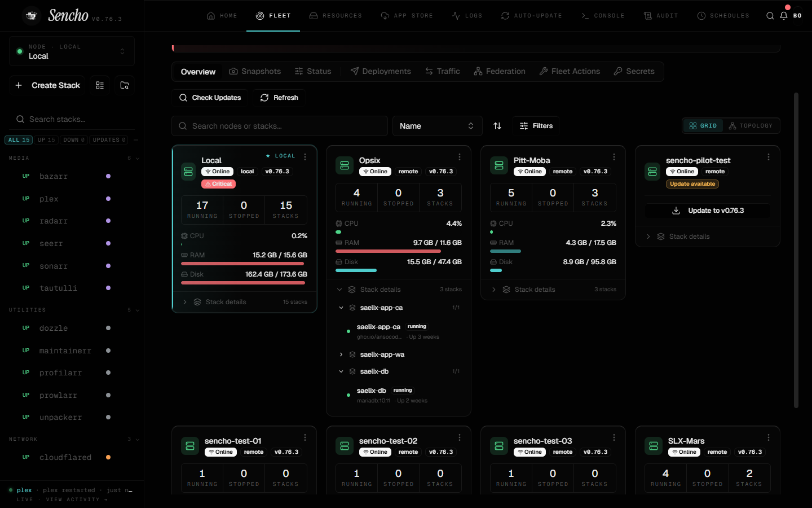Open the Name sort dropdown
Viewport: 812px width, 508px height.
click(438, 126)
